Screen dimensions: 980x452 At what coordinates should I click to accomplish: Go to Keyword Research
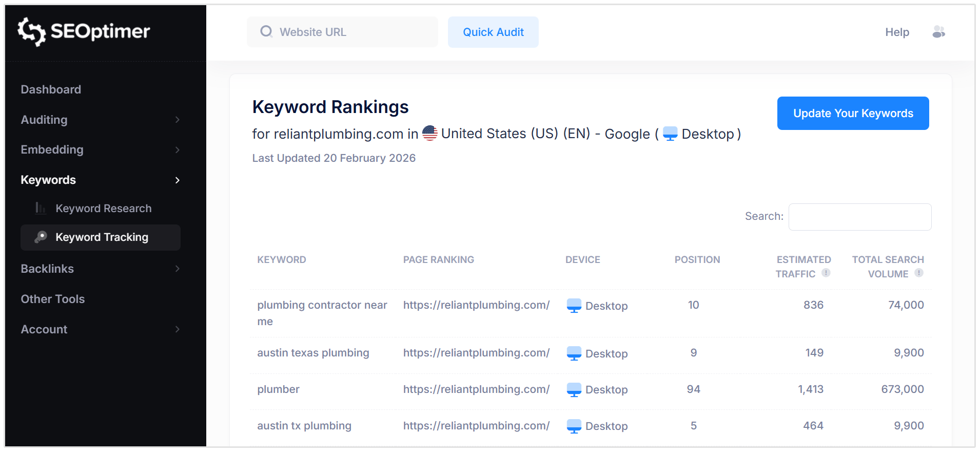103,208
